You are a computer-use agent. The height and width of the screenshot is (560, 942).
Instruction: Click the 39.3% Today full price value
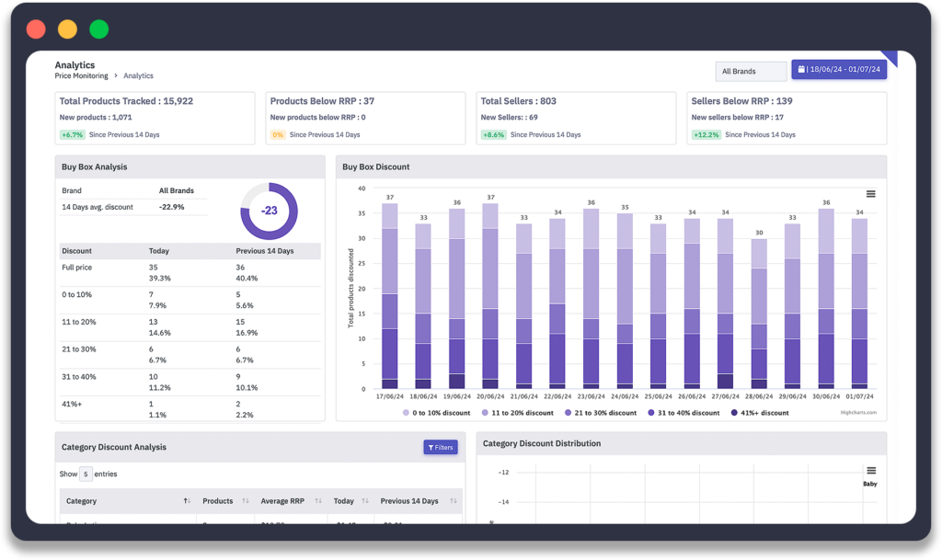pyautogui.click(x=160, y=278)
